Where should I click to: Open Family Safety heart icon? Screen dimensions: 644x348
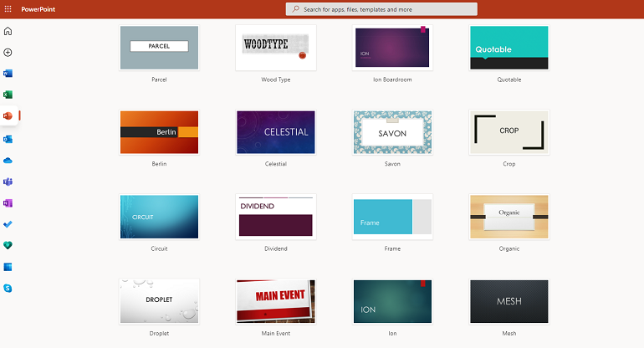pyautogui.click(x=8, y=245)
